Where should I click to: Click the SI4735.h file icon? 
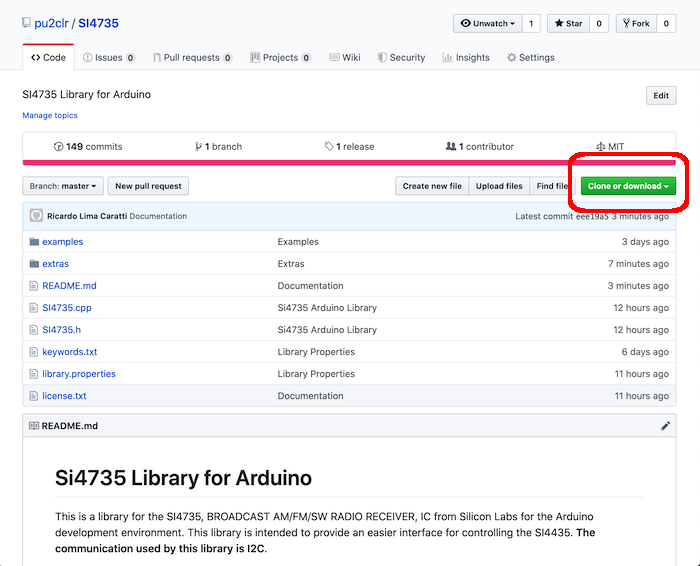tap(33, 330)
